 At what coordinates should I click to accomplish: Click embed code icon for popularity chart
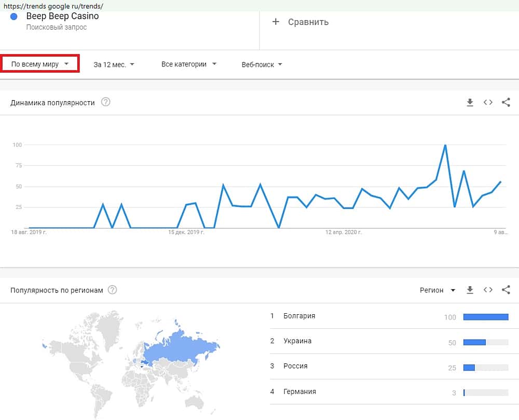[x=488, y=103]
